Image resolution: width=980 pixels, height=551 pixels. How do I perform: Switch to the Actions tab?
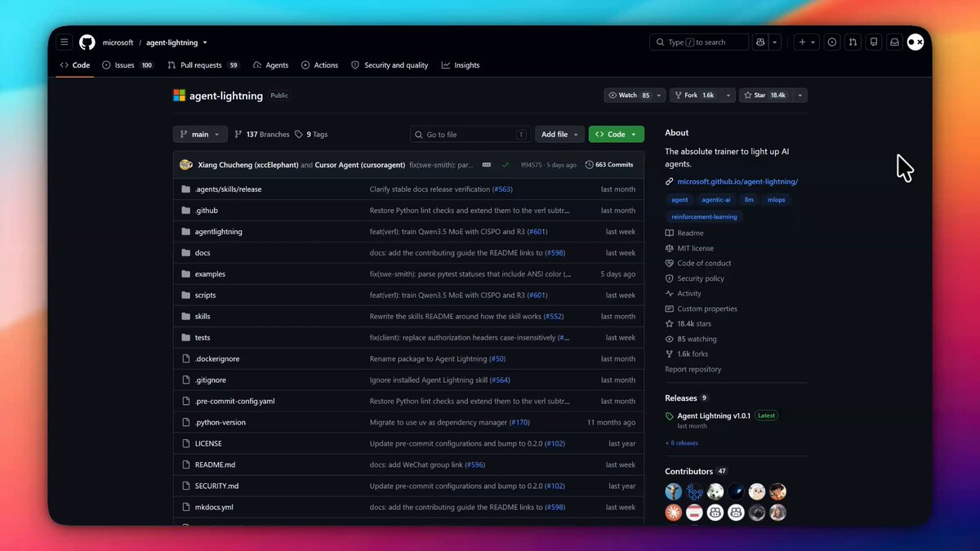point(319,65)
